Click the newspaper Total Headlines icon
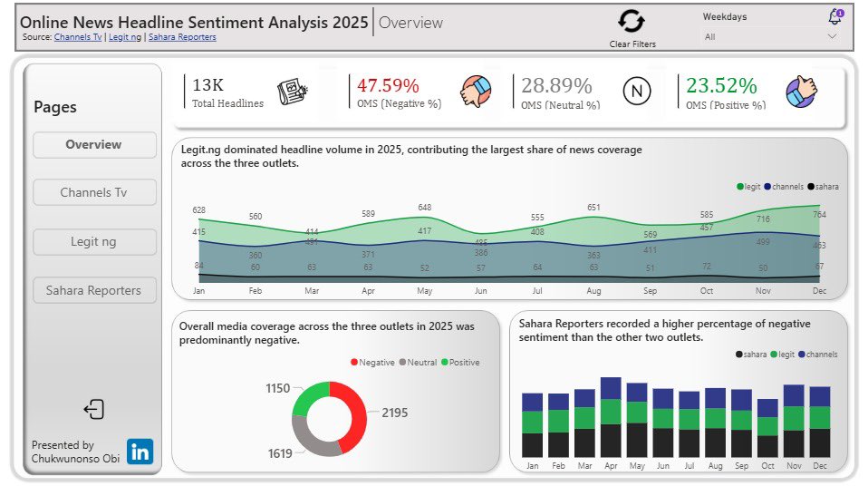The height and width of the screenshot is (486, 868). pos(293,92)
